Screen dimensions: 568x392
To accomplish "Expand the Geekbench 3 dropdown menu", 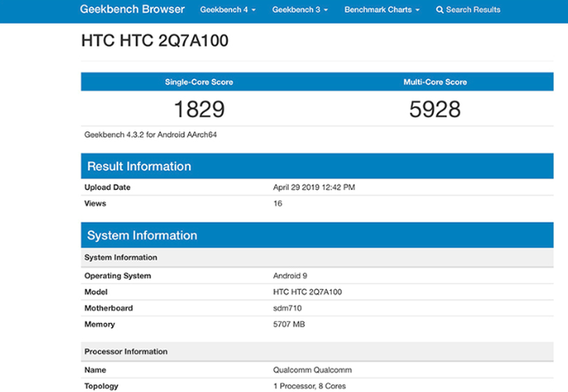I will (300, 10).
